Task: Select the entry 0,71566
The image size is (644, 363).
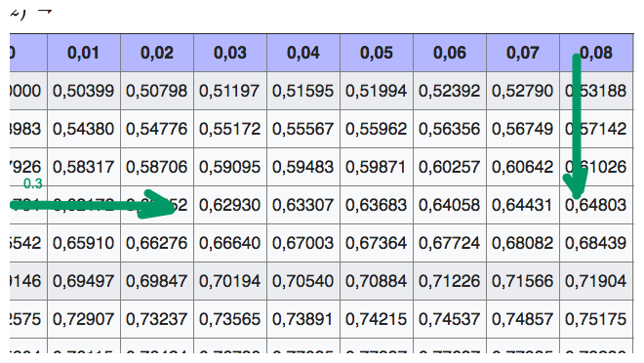Action: 522,281
